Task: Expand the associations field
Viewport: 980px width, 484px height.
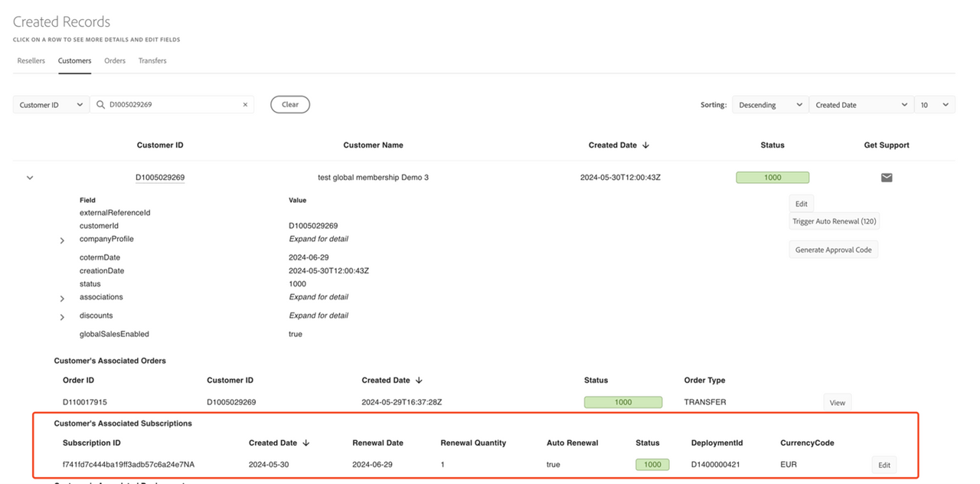Action: pos(62,299)
